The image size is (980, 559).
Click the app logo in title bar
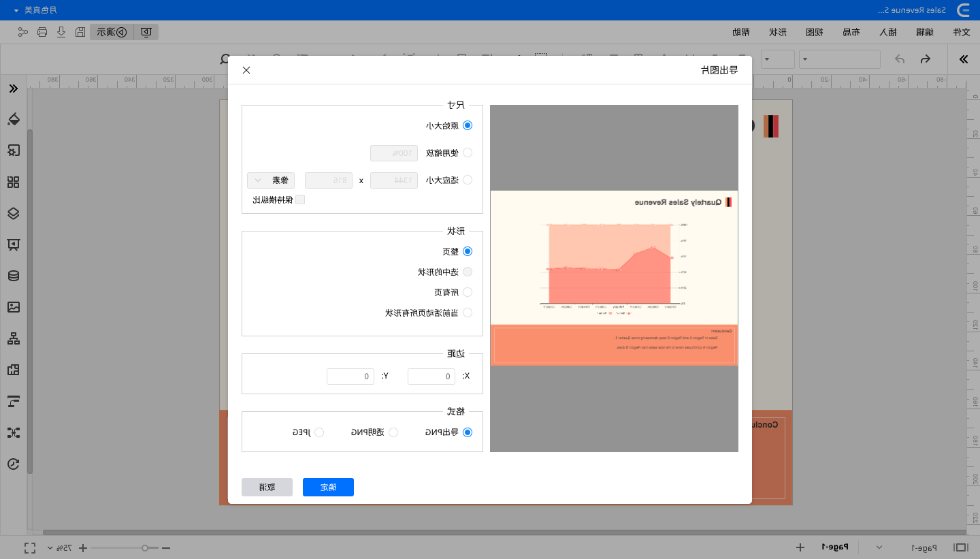[x=964, y=10]
